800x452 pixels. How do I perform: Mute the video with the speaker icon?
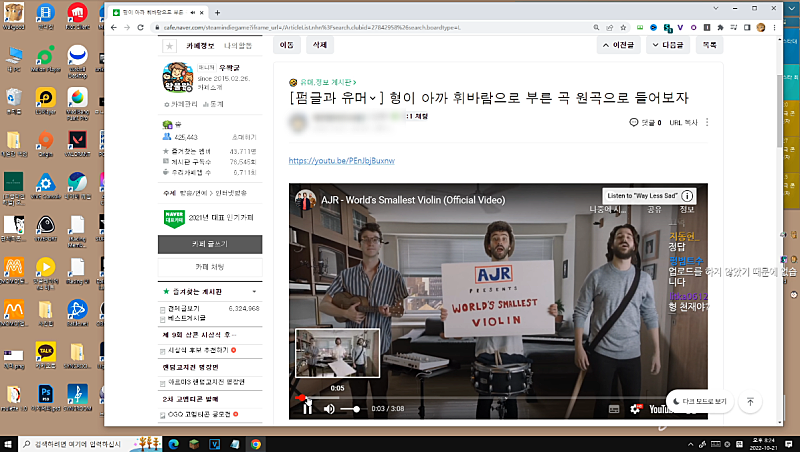coord(329,409)
